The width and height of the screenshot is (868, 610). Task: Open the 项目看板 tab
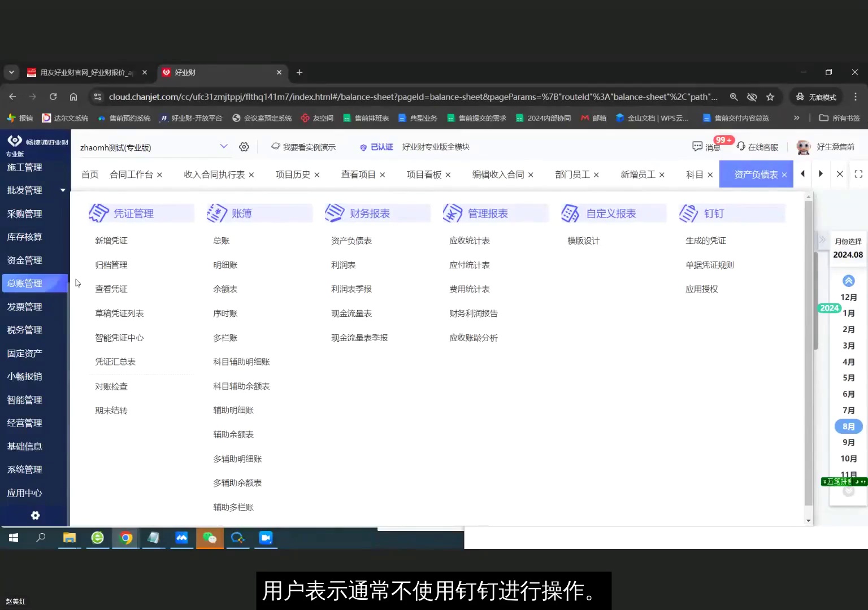[423, 174]
